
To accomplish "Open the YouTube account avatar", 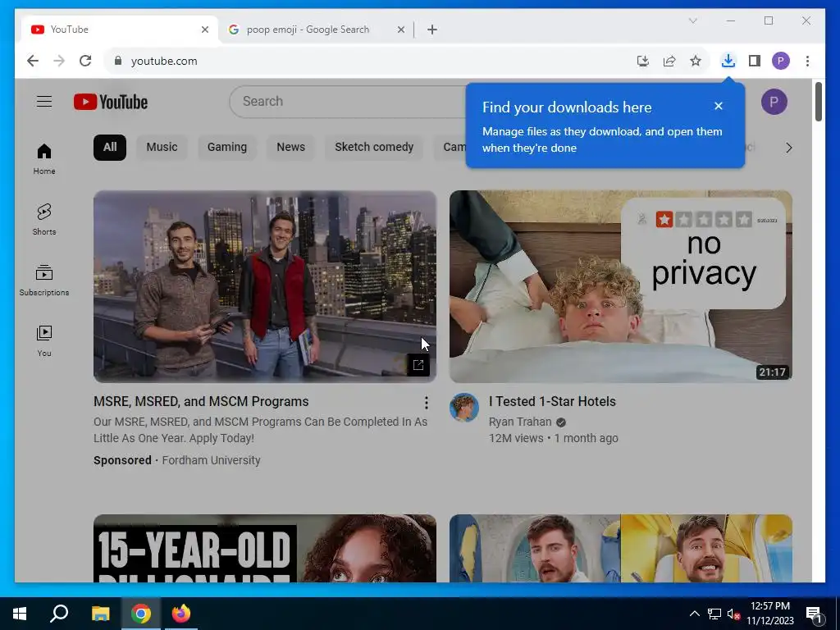I will [774, 102].
